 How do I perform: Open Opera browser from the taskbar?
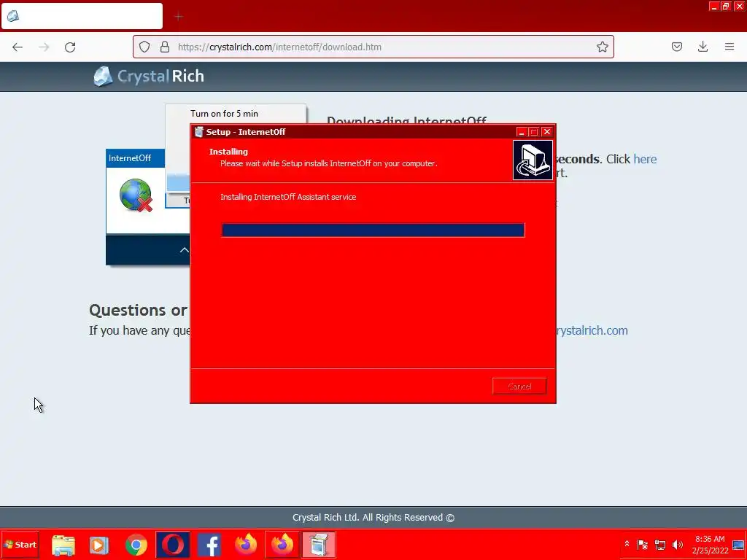tap(173, 545)
